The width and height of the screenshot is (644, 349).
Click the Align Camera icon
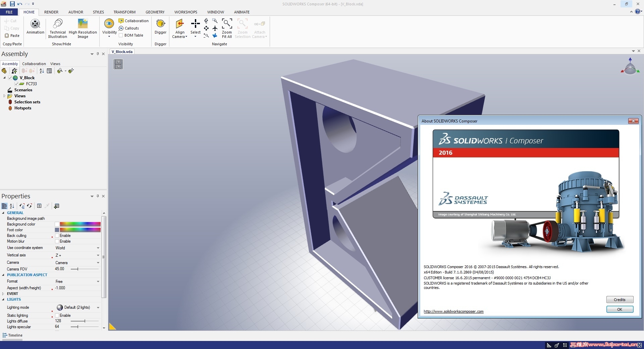(180, 23)
